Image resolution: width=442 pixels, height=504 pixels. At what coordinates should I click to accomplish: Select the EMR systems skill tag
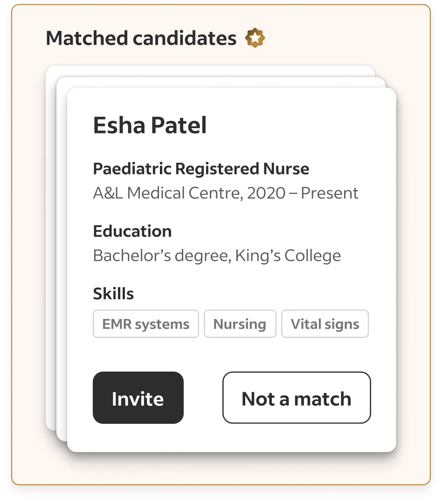(x=146, y=324)
